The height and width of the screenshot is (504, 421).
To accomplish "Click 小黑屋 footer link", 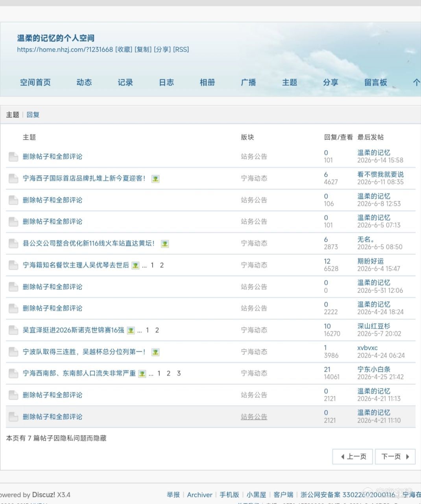I will (x=257, y=495).
